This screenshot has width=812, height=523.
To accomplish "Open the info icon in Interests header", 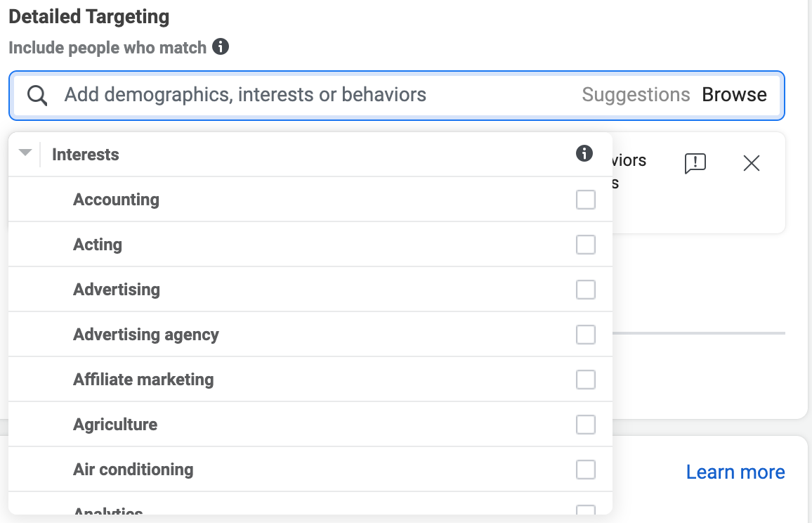I will pyautogui.click(x=584, y=153).
